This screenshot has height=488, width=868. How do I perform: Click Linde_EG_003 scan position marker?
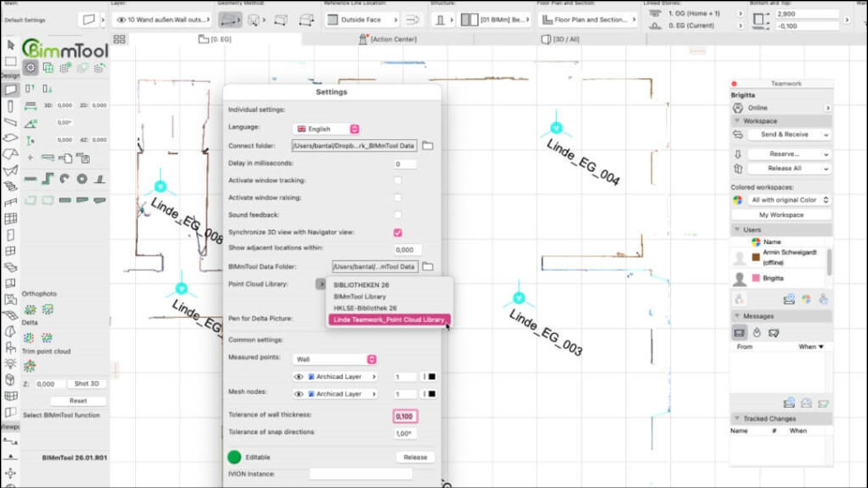(518, 298)
